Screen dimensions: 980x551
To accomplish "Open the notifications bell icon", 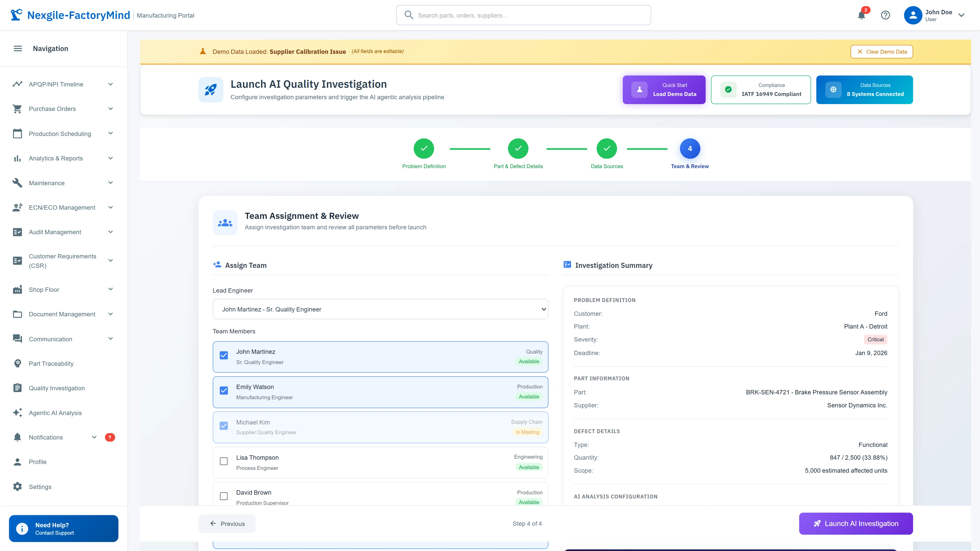I will pos(862,16).
